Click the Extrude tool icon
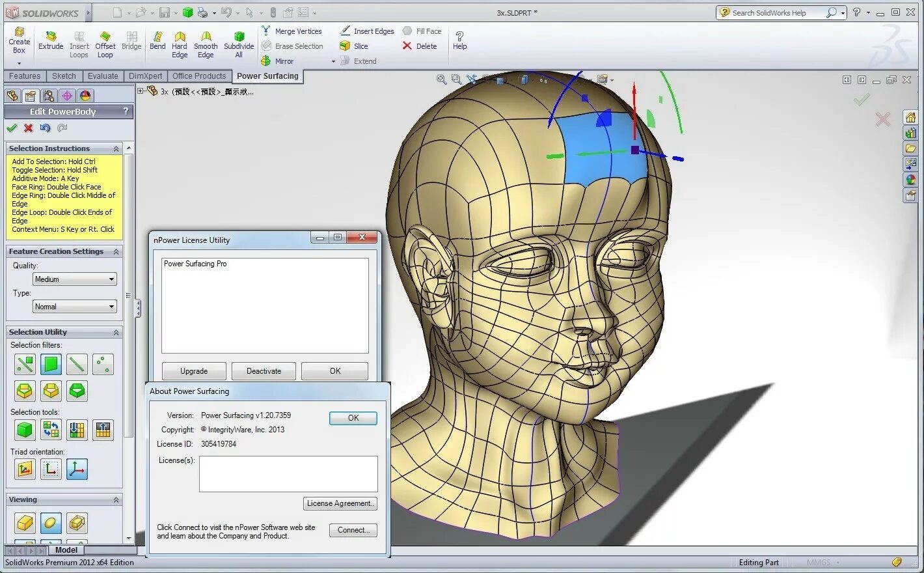Image resolution: width=924 pixels, height=573 pixels. coord(51,37)
